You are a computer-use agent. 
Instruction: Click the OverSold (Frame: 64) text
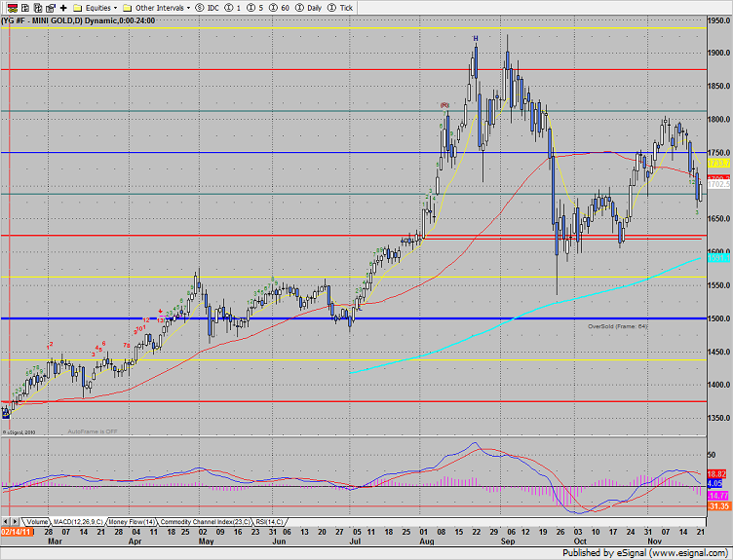tap(617, 326)
